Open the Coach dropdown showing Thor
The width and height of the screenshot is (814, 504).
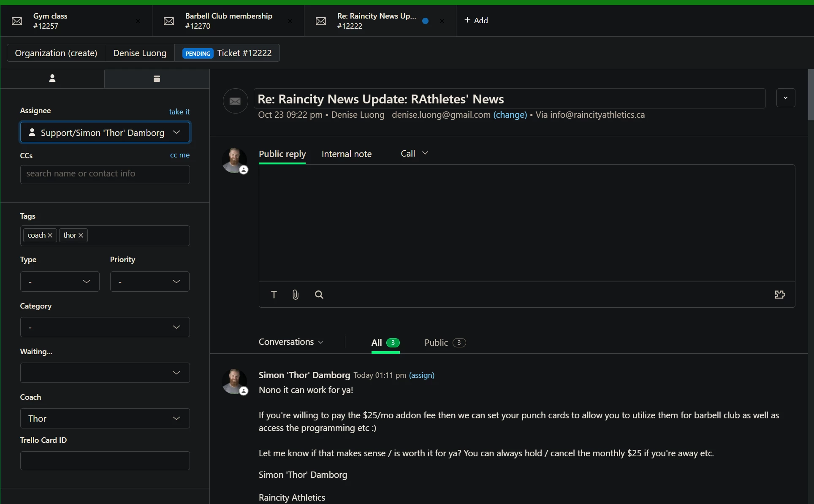tap(105, 418)
